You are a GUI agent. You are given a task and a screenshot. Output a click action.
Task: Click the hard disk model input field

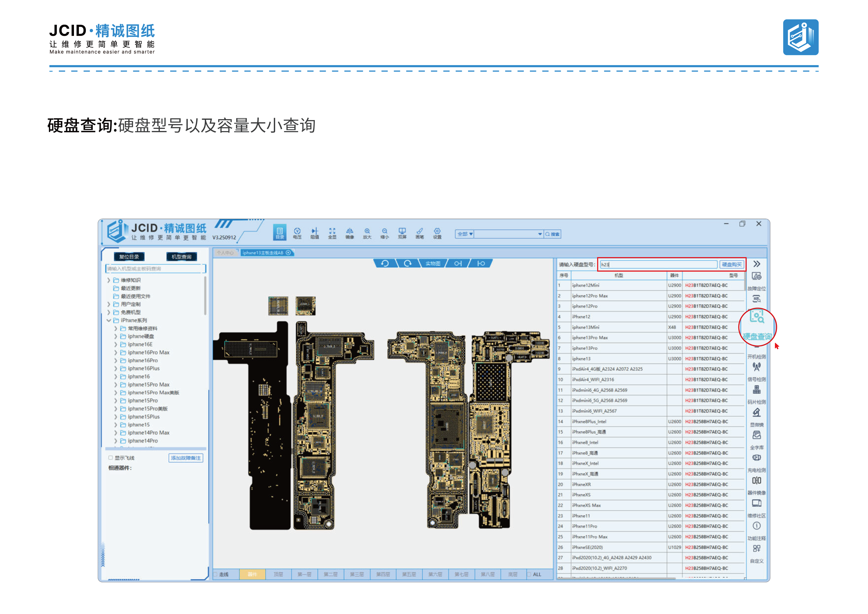658,265
